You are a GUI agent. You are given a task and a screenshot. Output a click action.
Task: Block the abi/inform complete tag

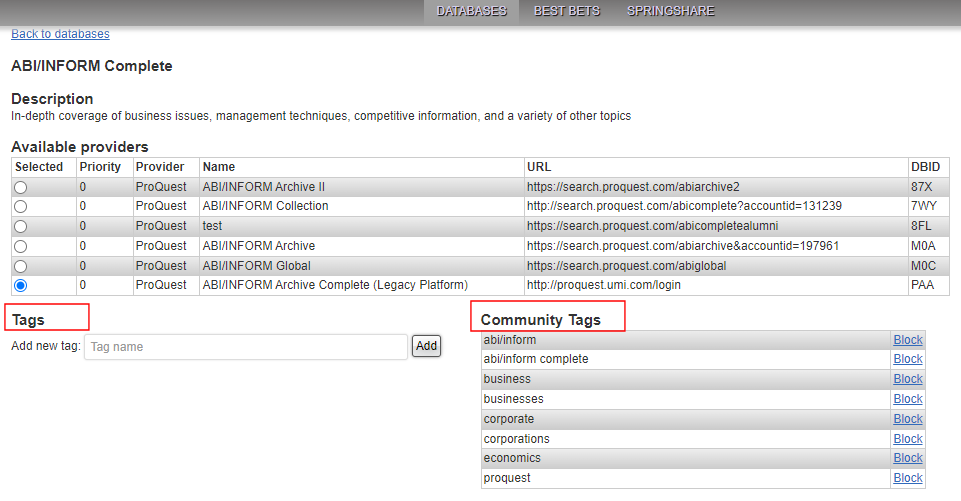908,359
